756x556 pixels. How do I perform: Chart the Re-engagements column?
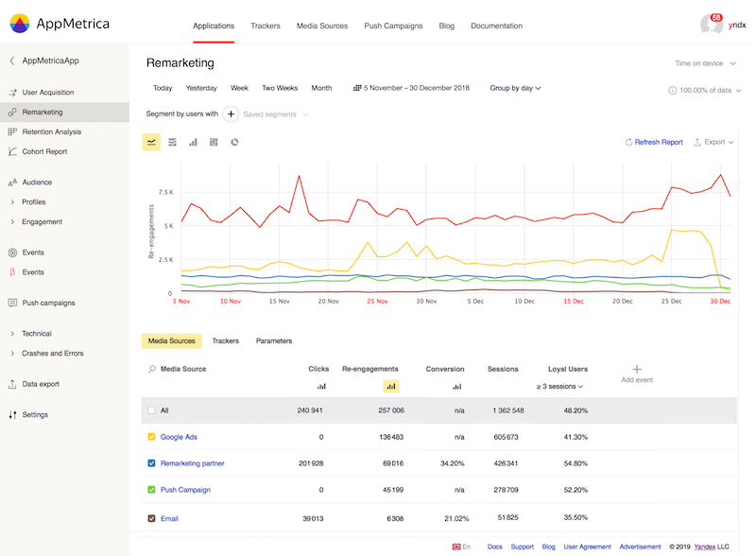[391, 386]
